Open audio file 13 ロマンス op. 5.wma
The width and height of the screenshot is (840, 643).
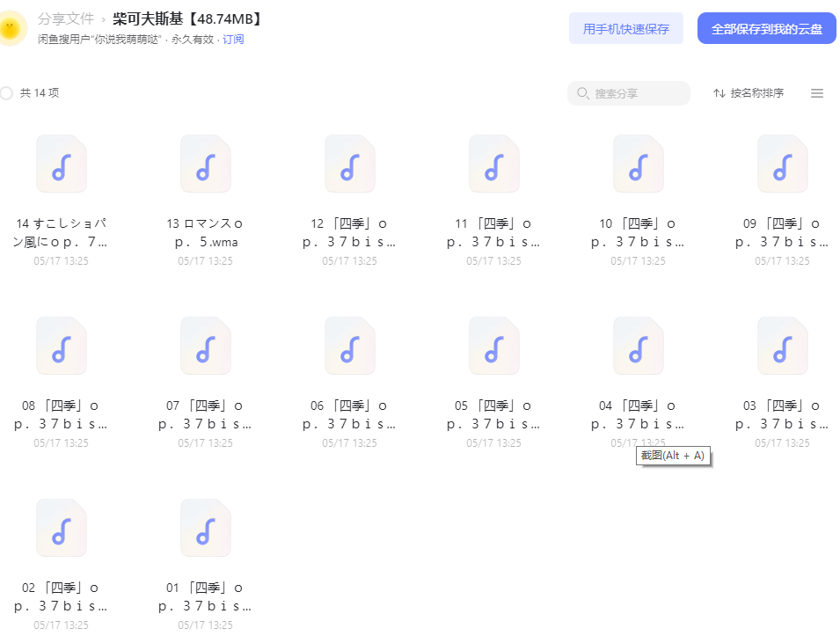click(x=206, y=164)
